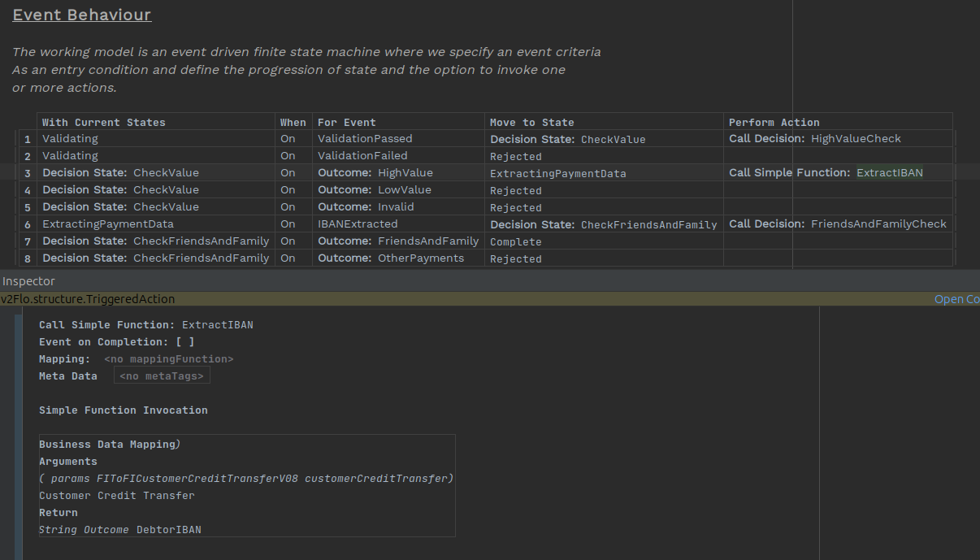Select row number 3 in the table

28,173
